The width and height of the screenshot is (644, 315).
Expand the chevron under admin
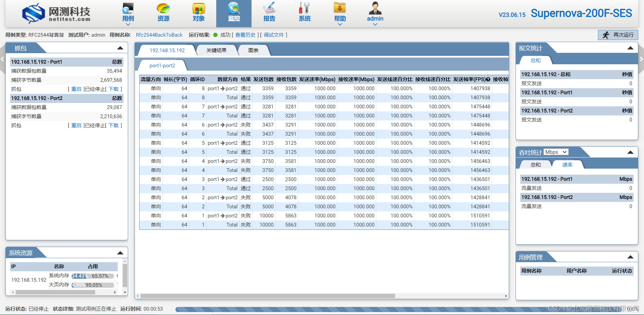point(375,24)
